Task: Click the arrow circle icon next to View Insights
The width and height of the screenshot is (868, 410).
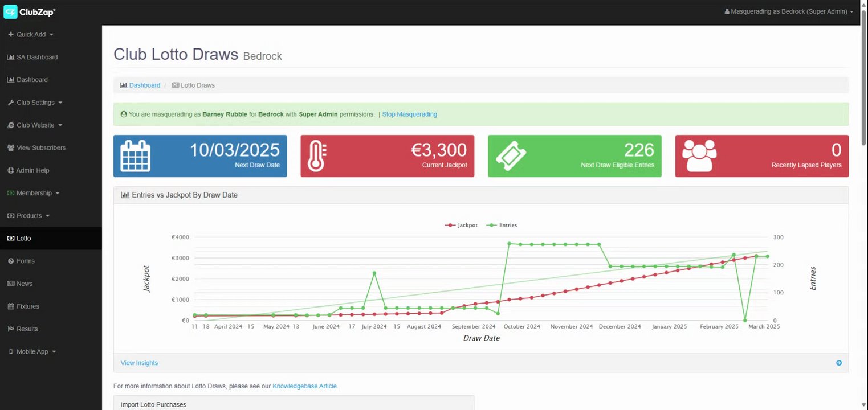Action: [838, 363]
